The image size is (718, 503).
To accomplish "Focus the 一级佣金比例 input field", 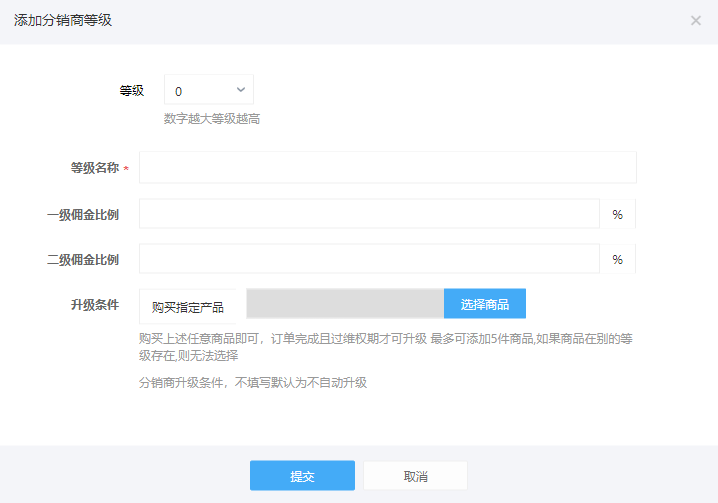I will (370, 214).
